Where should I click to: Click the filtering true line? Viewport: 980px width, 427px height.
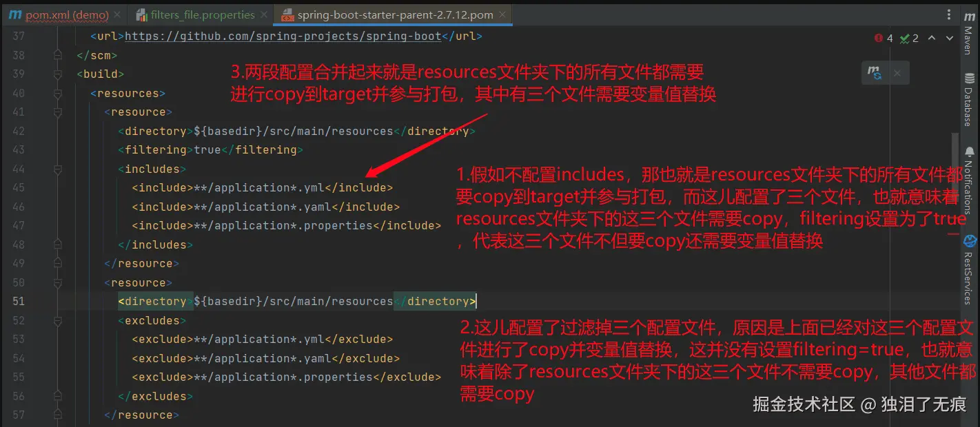pyautogui.click(x=210, y=149)
